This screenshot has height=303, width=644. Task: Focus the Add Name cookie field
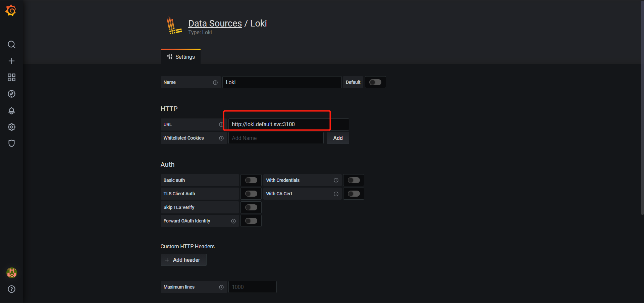click(x=276, y=138)
